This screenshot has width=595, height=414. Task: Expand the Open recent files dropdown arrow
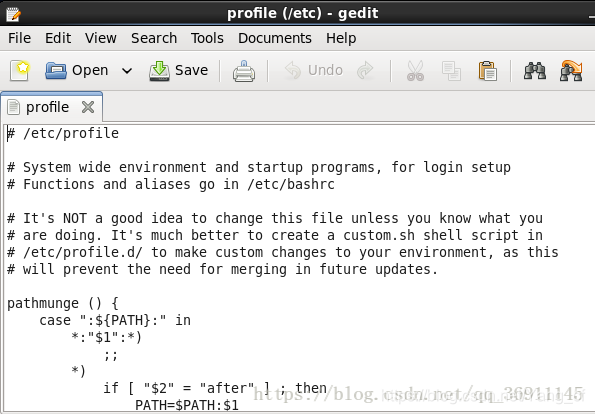[x=127, y=71]
